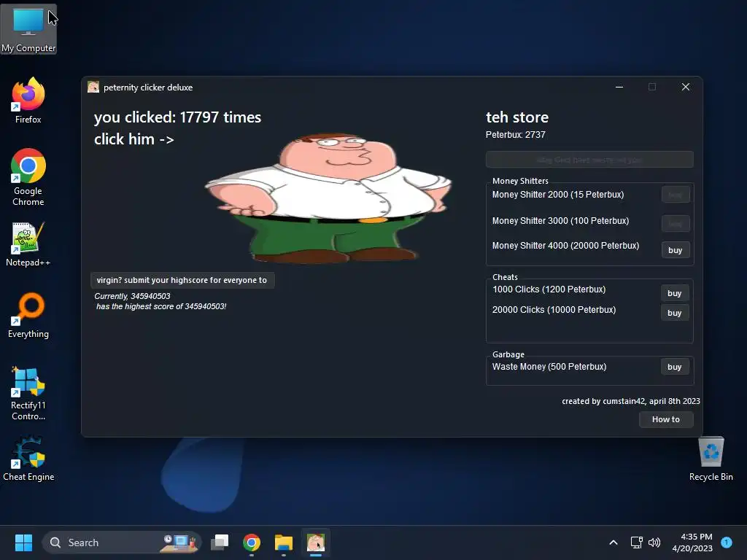Click '20000 Clicks (10000 Peterbux)' label
Screen dimensions: 747x560
554,310
